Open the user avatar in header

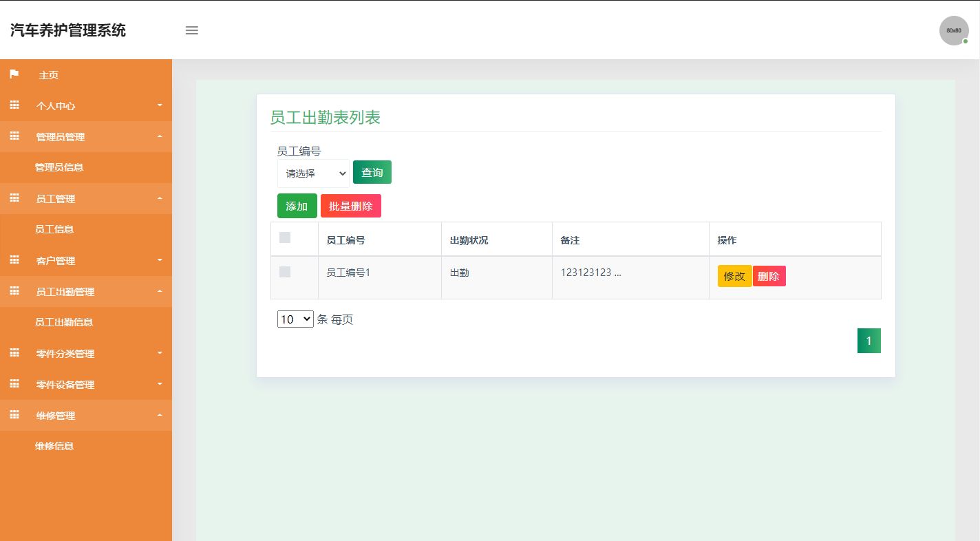954,30
